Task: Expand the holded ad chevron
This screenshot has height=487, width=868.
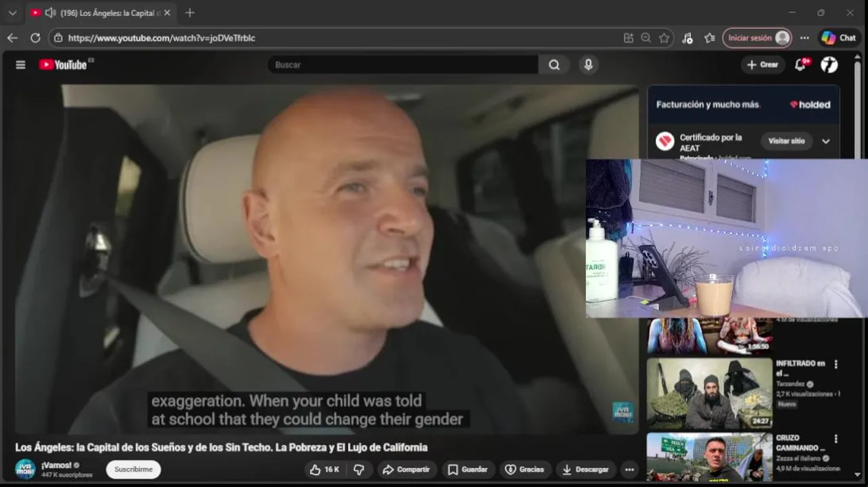Action: tap(826, 141)
